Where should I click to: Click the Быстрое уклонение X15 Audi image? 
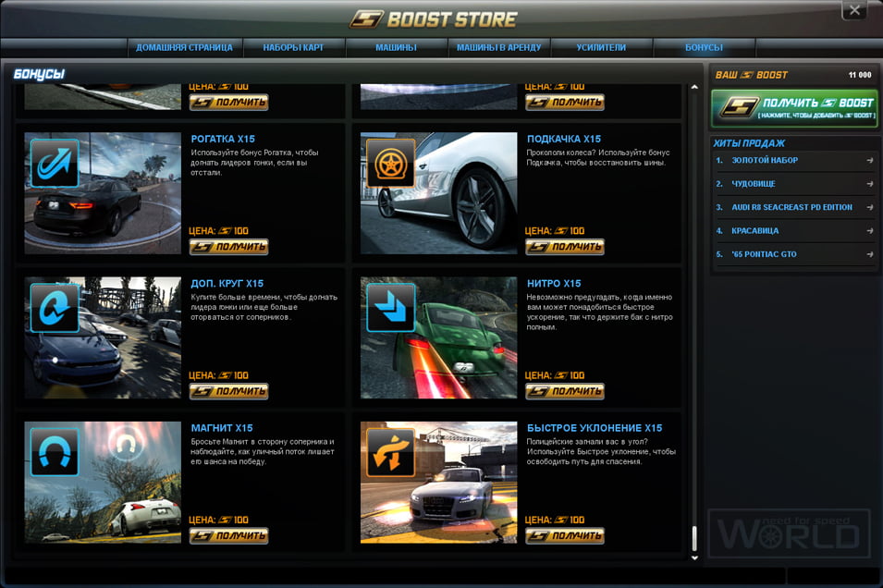(438, 483)
